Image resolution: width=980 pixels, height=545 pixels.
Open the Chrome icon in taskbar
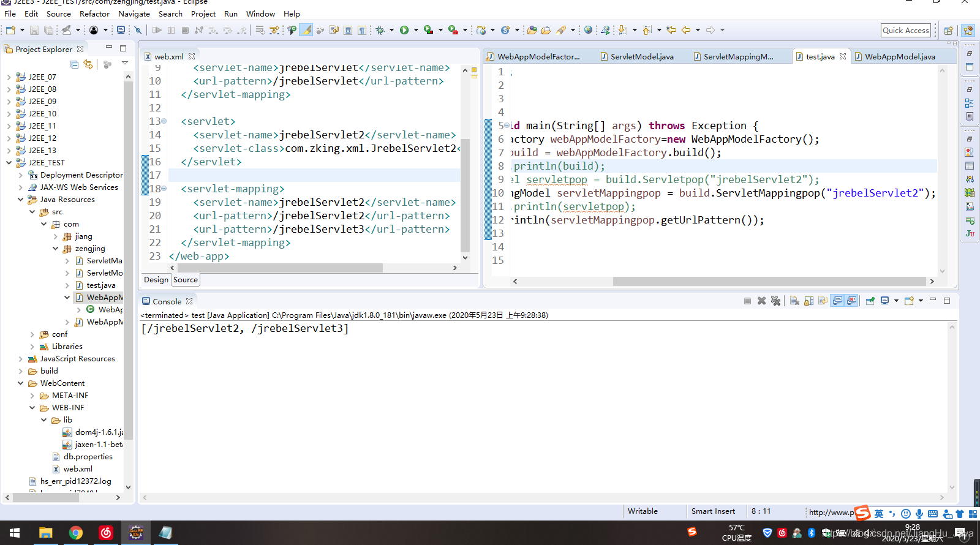[75, 533]
